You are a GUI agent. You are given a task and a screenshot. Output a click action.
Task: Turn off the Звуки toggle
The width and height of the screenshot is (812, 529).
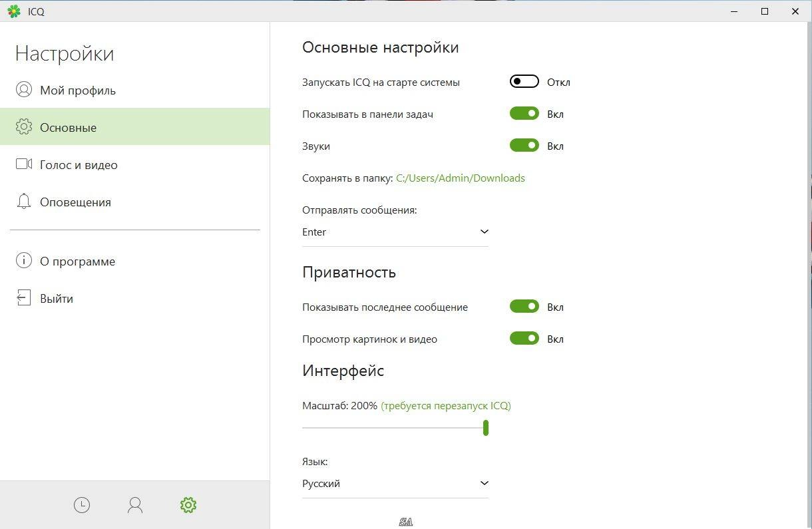coord(524,146)
